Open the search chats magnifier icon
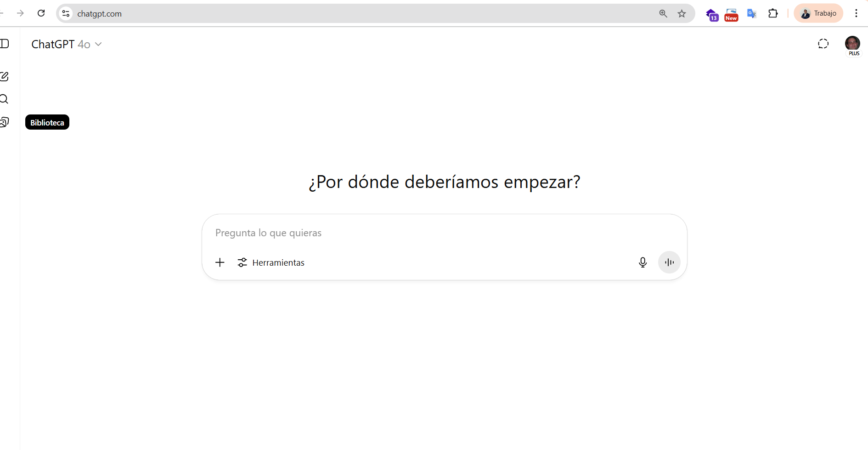Image resolution: width=868 pixels, height=450 pixels. pyautogui.click(x=5, y=99)
